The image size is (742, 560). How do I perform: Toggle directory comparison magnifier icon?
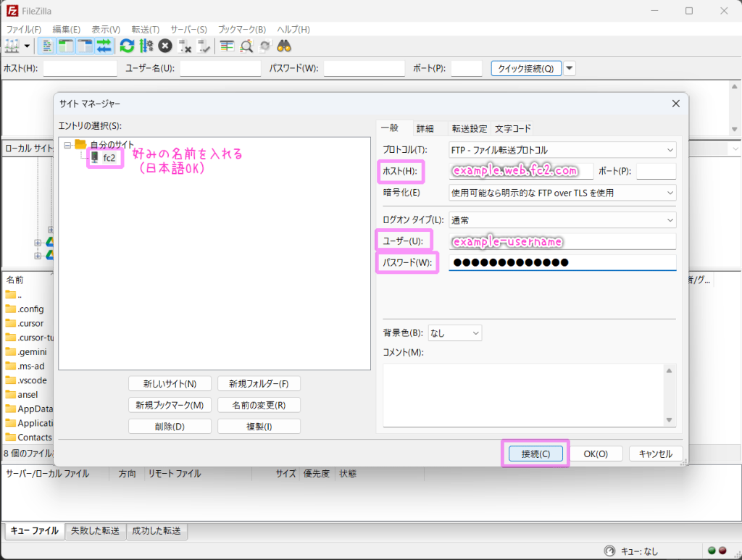pos(246,46)
